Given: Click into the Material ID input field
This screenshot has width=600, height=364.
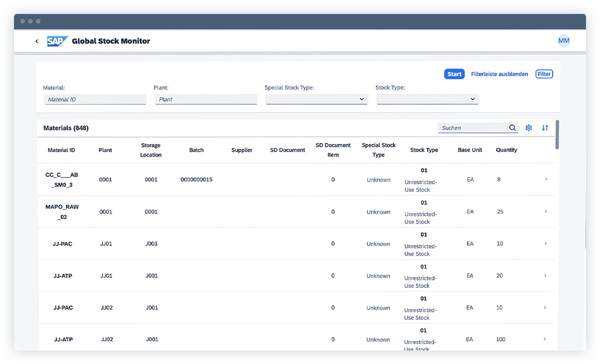Looking at the screenshot, I should [x=95, y=99].
